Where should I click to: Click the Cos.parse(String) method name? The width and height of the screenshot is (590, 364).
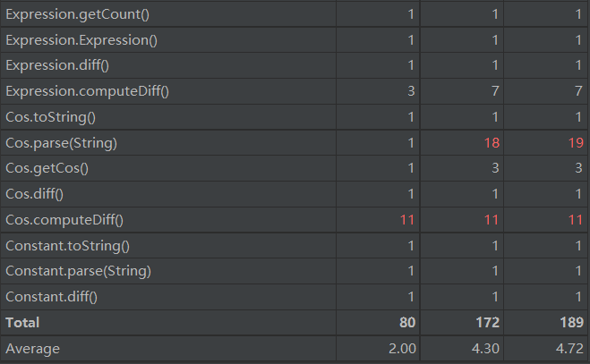point(61,143)
